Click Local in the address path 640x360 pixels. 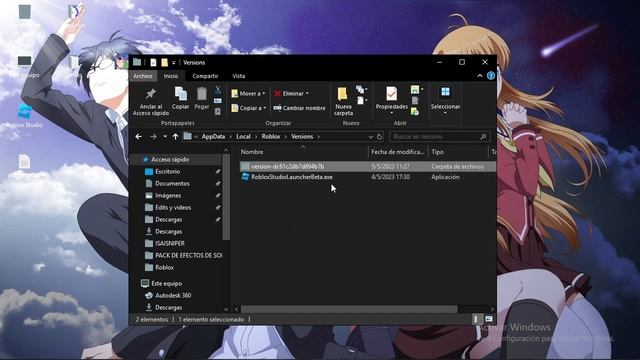click(x=243, y=136)
